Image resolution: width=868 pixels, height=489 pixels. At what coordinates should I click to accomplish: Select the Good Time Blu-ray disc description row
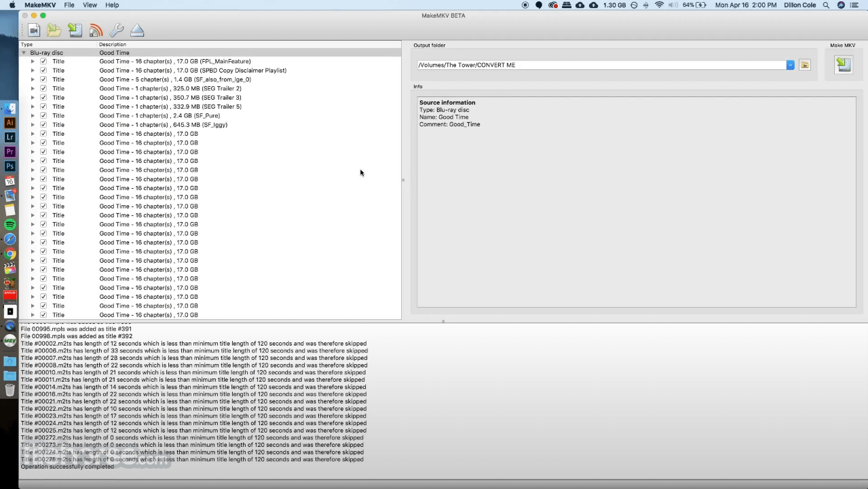210,52
